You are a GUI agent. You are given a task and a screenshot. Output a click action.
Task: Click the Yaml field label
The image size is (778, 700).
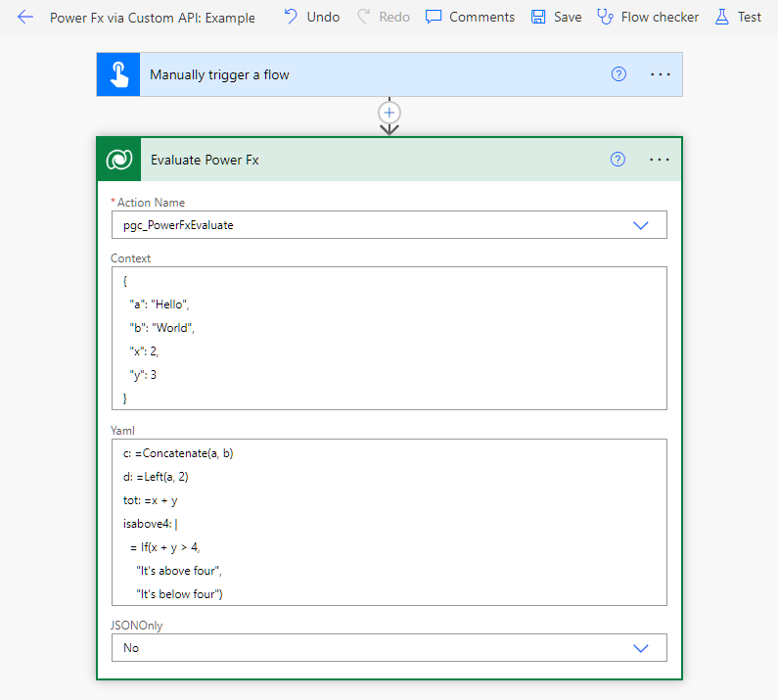coord(122,431)
